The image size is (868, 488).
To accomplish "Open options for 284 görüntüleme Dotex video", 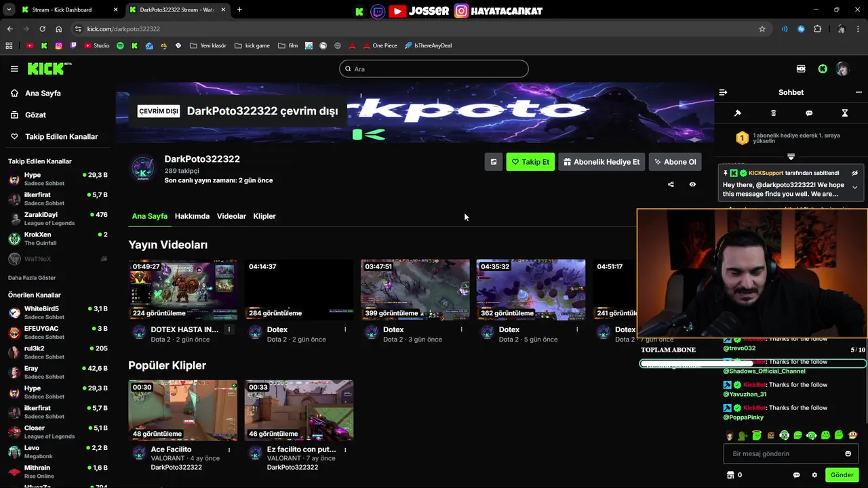I will [345, 329].
